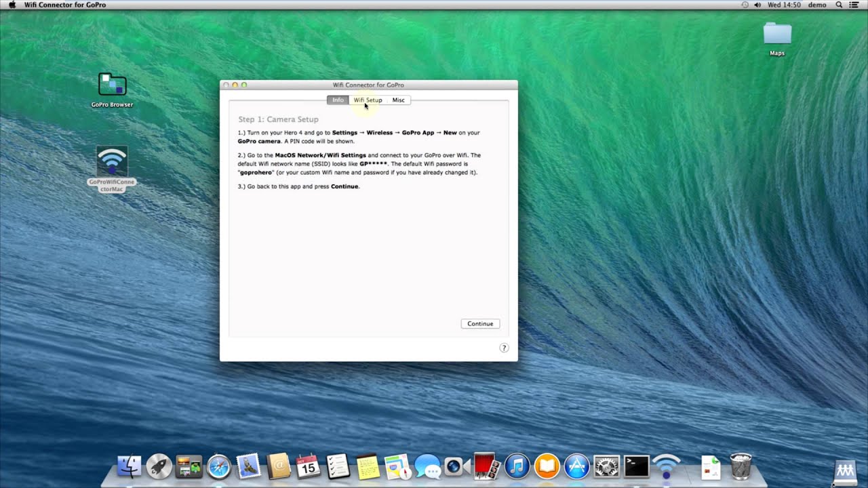The width and height of the screenshot is (868, 488).
Task: Open Photo Booth icon in dock
Action: 487,466
